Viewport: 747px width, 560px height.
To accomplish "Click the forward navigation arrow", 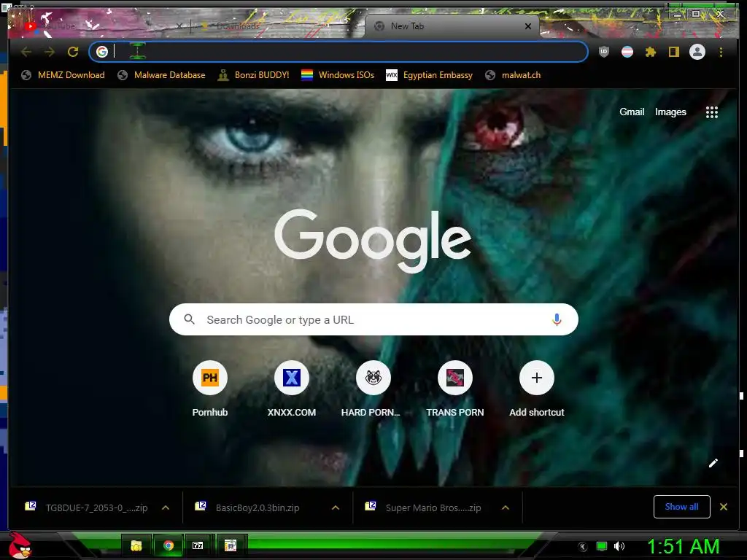I will (50, 52).
